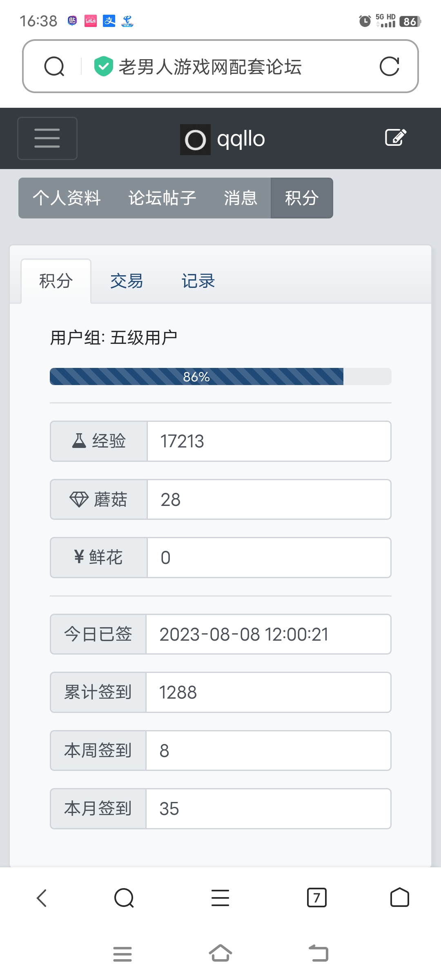This screenshot has width=441, height=980.
Task: Switch to the 论坛帖子 tab
Action: (x=162, y=198)
